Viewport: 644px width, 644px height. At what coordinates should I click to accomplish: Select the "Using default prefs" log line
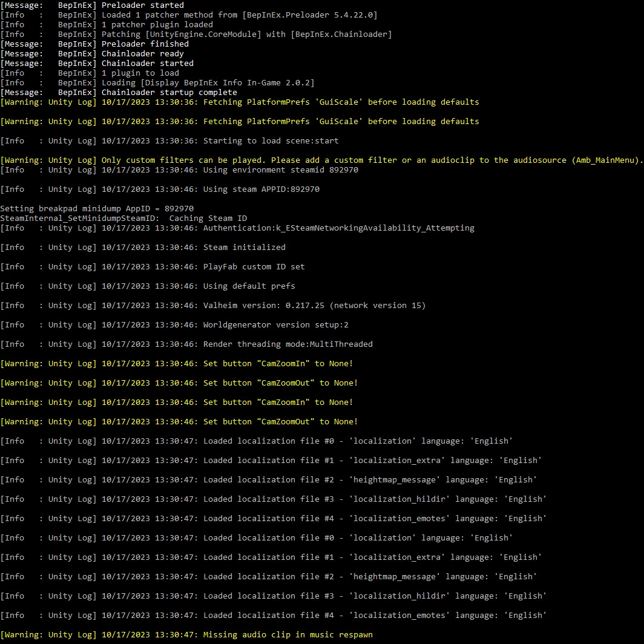(148, 286)
